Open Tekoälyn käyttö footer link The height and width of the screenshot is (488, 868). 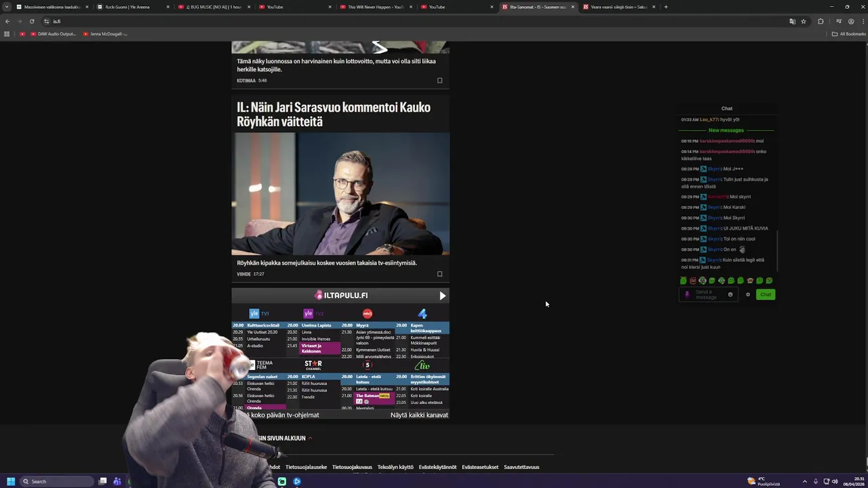click(395, 467)
